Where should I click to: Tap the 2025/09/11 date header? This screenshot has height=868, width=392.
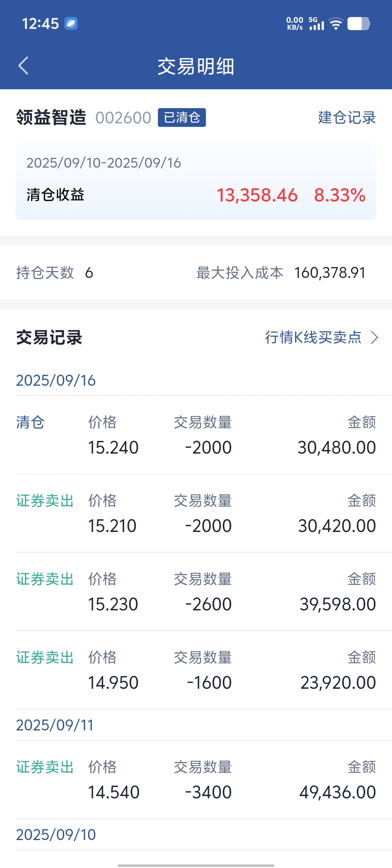point(55,725)
